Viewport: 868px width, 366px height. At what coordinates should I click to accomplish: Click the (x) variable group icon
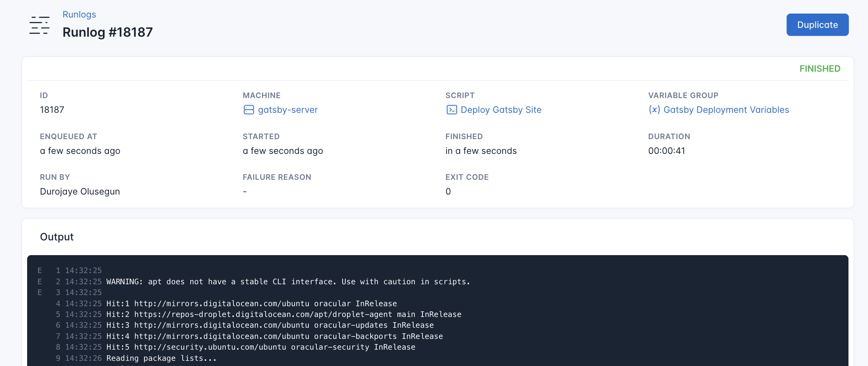point(655,110)
